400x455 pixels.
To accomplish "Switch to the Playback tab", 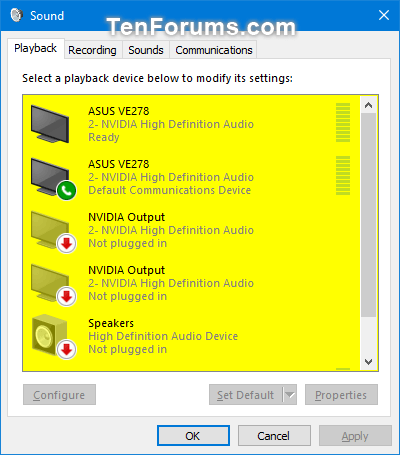I will (35, 48).
